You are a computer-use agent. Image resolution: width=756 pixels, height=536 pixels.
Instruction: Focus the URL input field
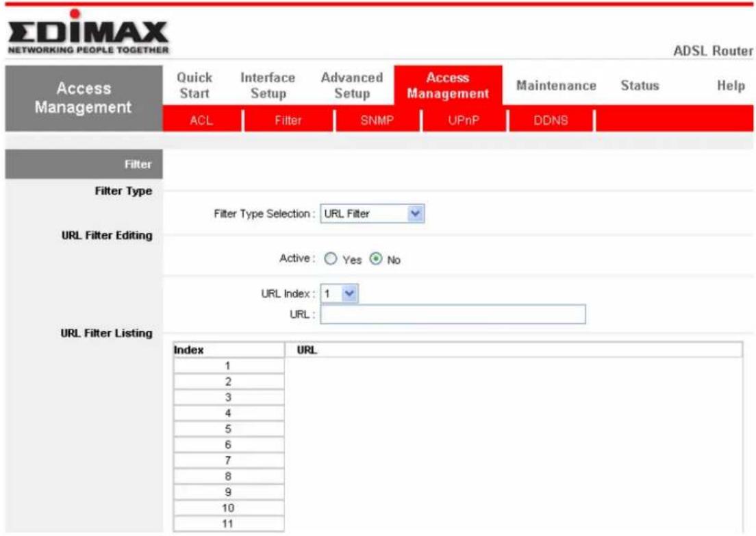pos(453,314)
